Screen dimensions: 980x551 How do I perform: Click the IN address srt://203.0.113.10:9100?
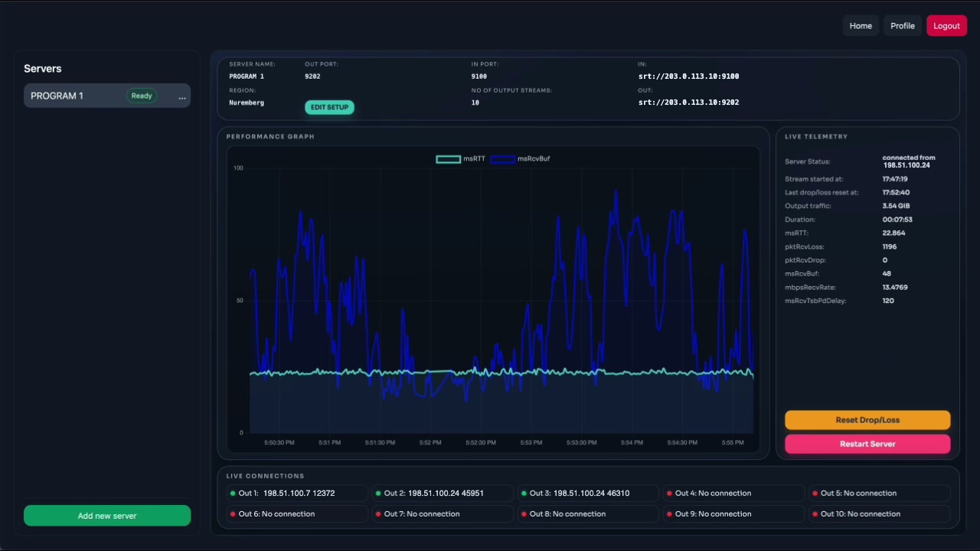688,77
